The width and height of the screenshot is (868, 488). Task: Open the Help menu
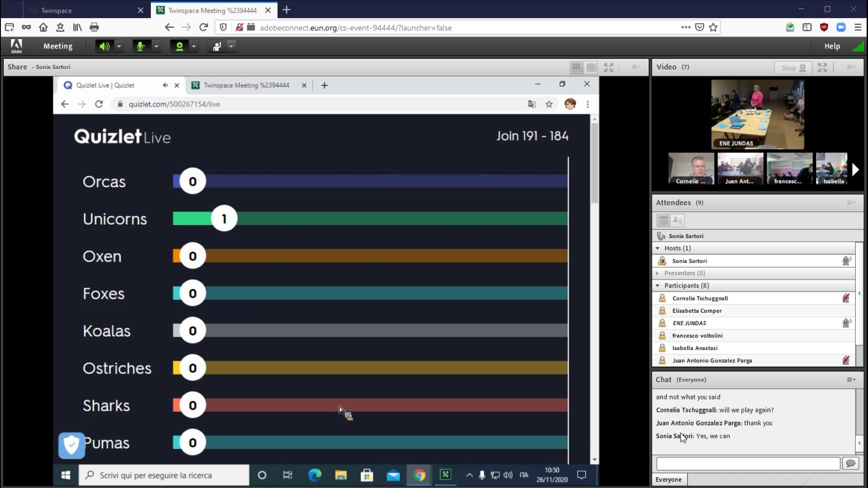pyautogui.click(x=832, y=46)
